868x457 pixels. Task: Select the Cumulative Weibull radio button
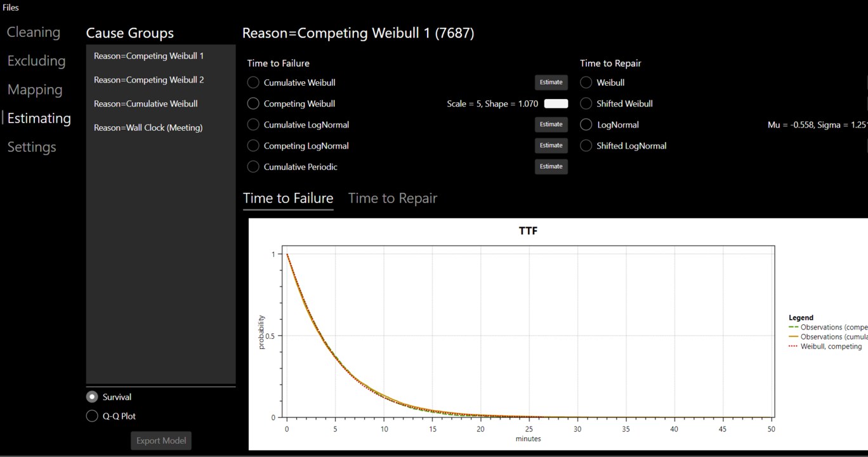(253, 83)
